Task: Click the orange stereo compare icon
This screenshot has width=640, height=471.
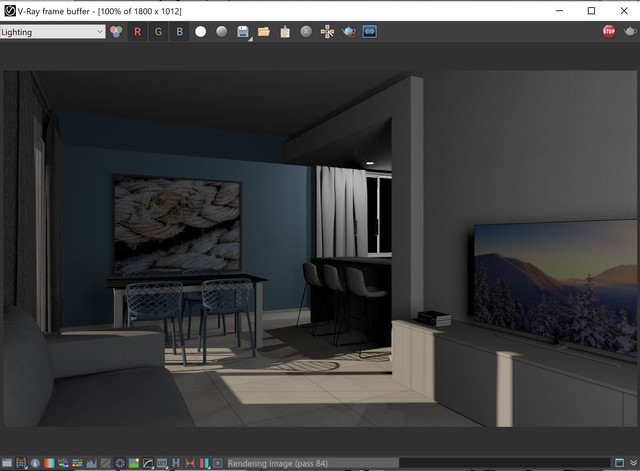Action: (x=190, y=463)
